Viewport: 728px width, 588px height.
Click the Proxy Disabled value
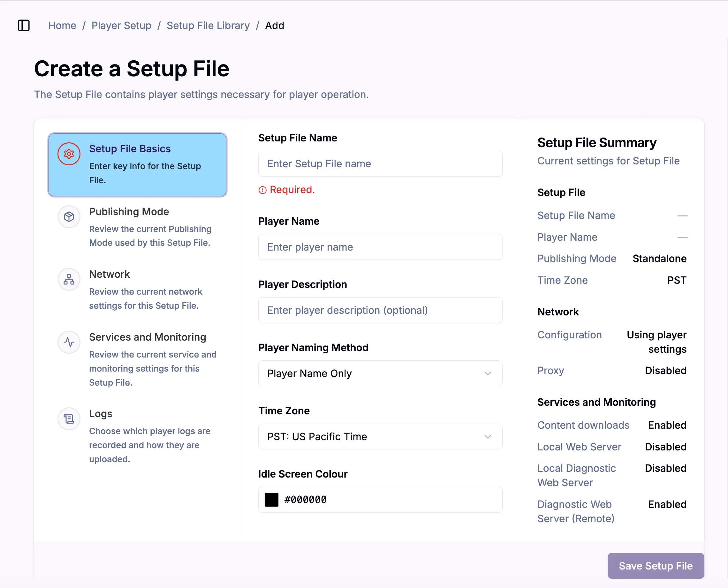[x=665, y=371]
